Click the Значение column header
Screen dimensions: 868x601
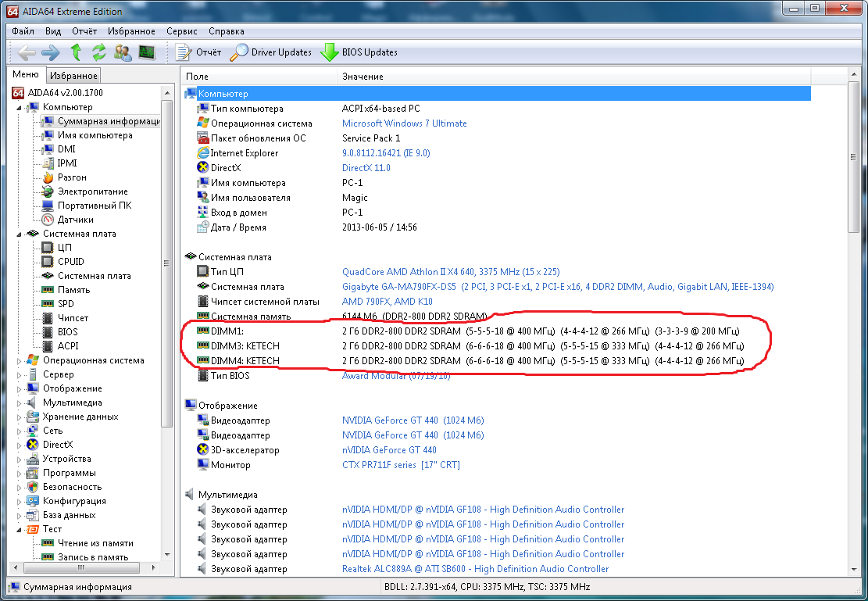click(574, 77)
